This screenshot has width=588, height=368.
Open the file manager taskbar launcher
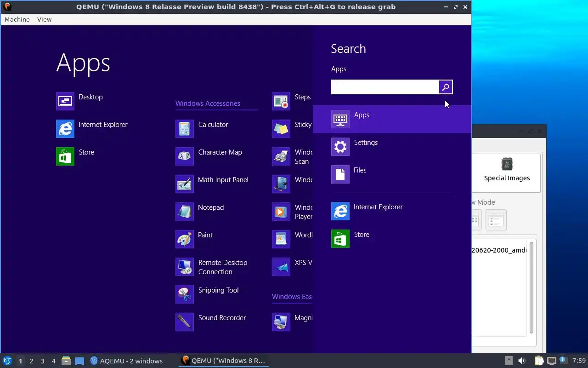click(x=66, y=361)
